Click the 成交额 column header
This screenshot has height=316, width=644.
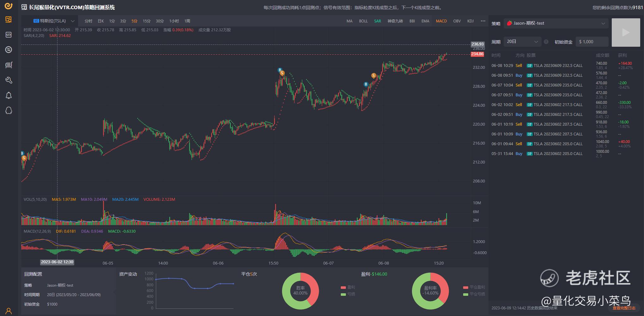[x=602, y=55]
